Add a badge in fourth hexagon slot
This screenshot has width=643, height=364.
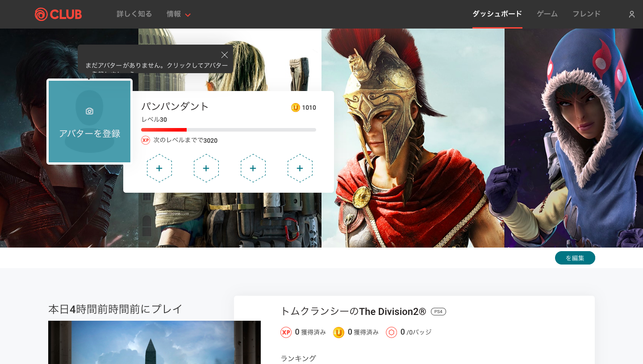click(x=300, y=168)
